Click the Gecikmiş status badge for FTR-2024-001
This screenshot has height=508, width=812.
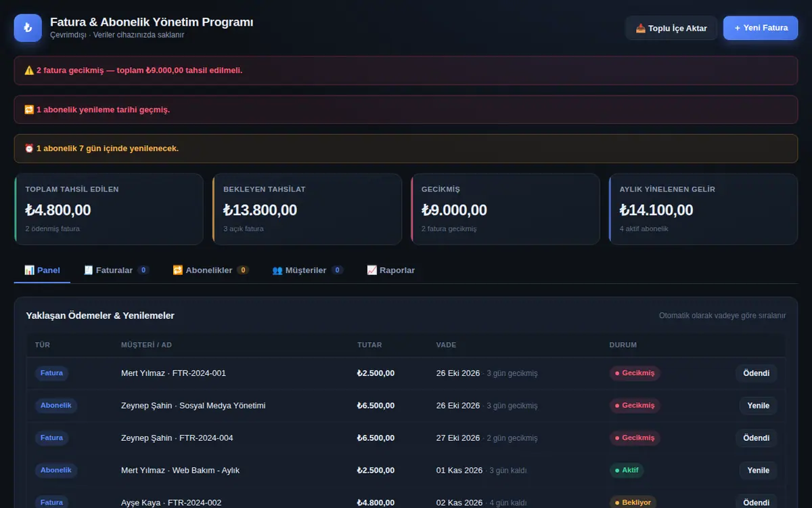pyautogui.click(x=635, y=373)
